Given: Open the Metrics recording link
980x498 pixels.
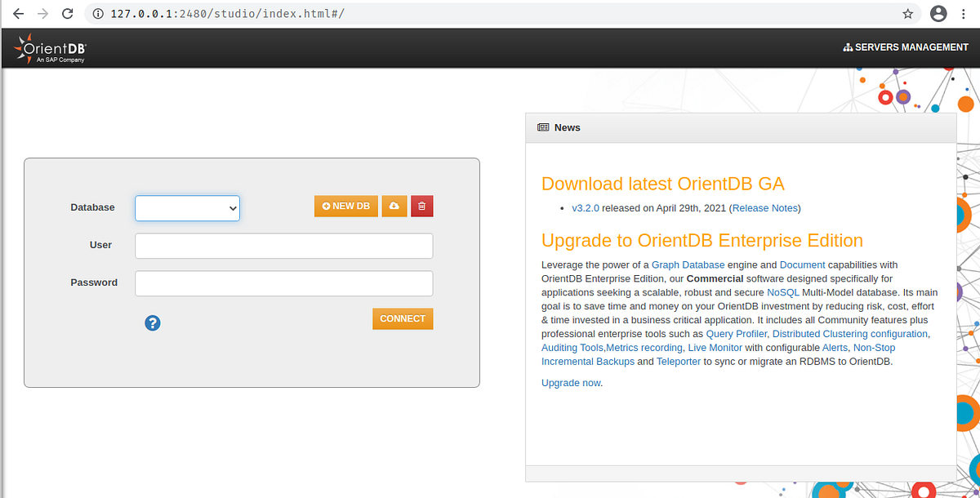Looking at the screenshot, I should coord(644,348).
